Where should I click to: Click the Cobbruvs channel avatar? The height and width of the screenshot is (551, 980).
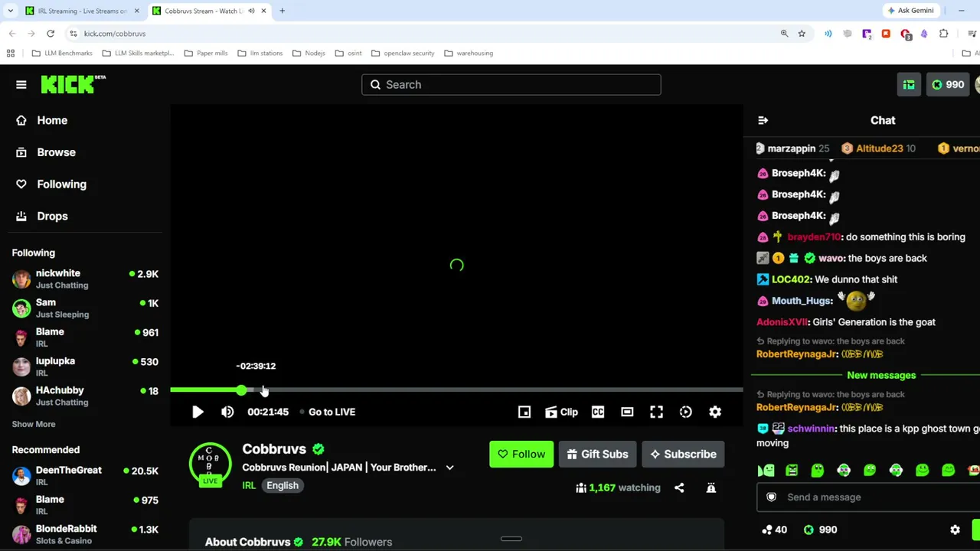click(x=210, y=464)
